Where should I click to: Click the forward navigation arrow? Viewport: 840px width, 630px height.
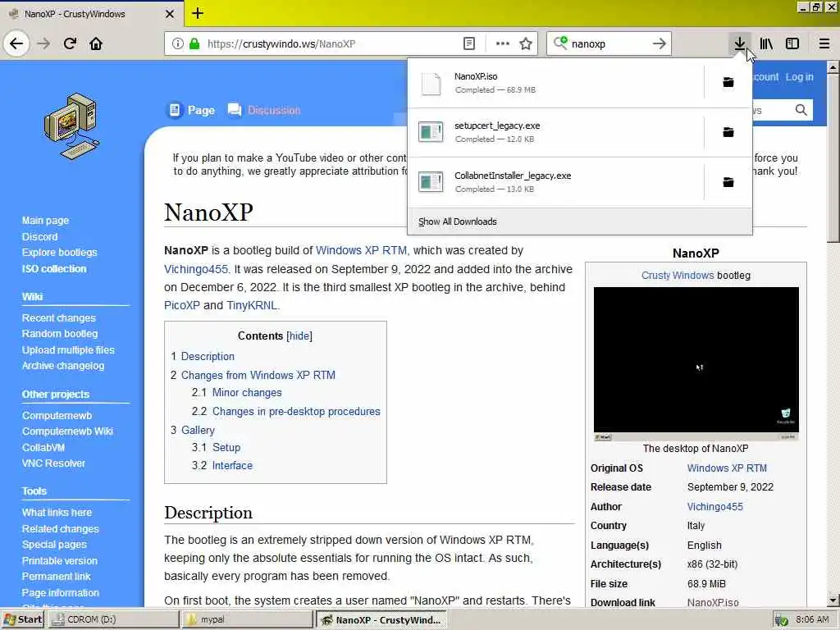pyautogui.click(x=43, y=43)
